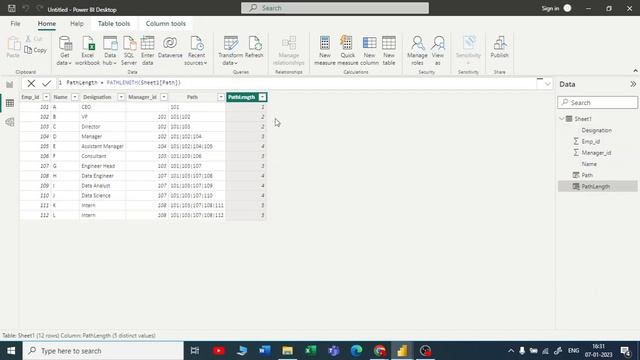Click the Data pane Search field
Screen dimensions: 640x360
pyautogui.click(x=598, y=102)
